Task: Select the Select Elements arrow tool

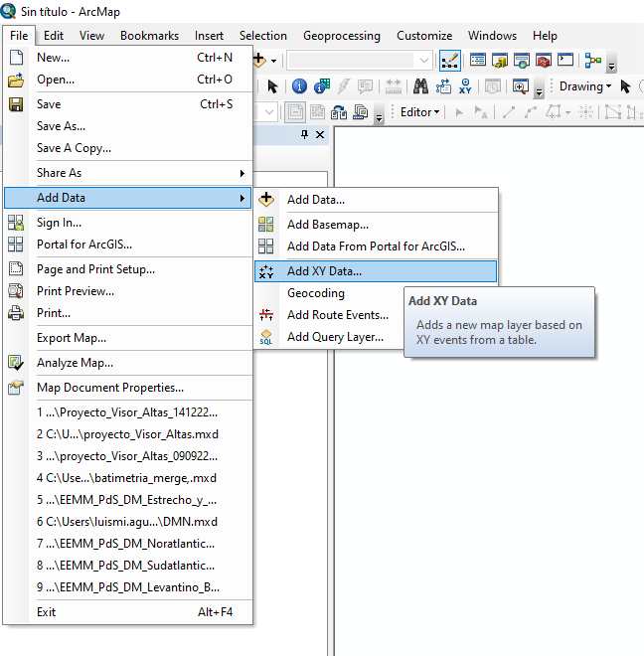Action: [272, 86]
